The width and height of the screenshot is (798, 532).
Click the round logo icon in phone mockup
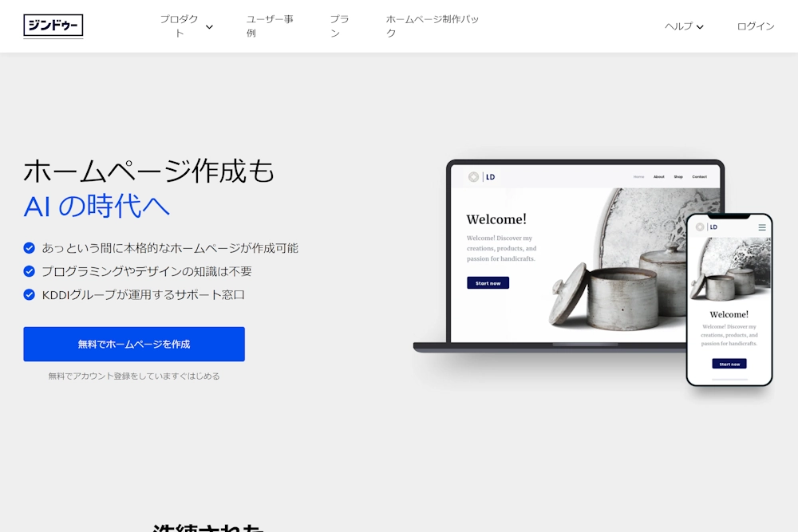click(x=701, y=227)
